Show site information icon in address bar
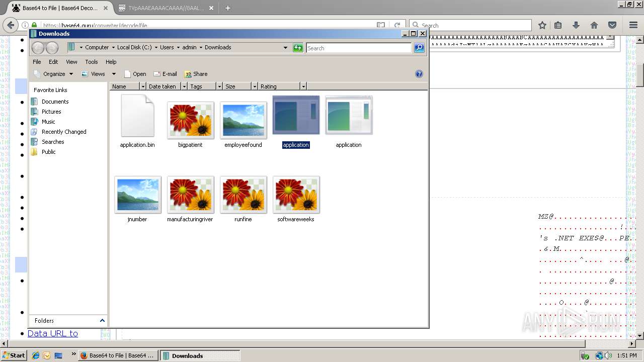Screen dimensions: 644x362 (x=25, y=25)
